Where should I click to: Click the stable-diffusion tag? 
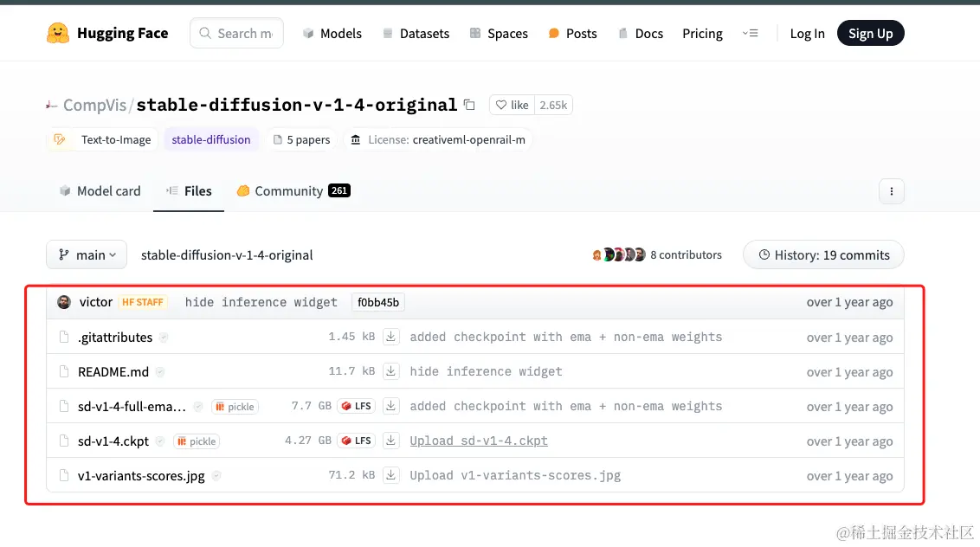point(211,139)
